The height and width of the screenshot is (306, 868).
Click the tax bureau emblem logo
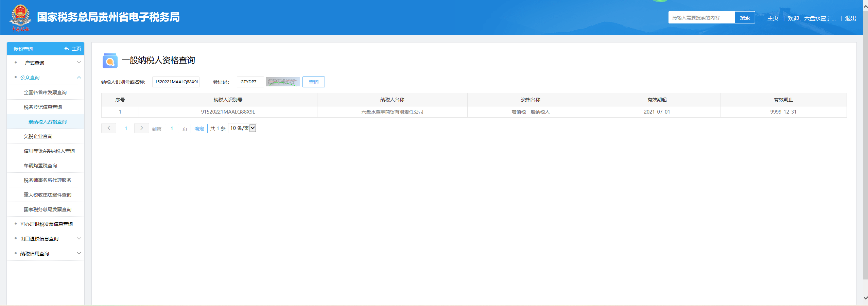point(20,17)
